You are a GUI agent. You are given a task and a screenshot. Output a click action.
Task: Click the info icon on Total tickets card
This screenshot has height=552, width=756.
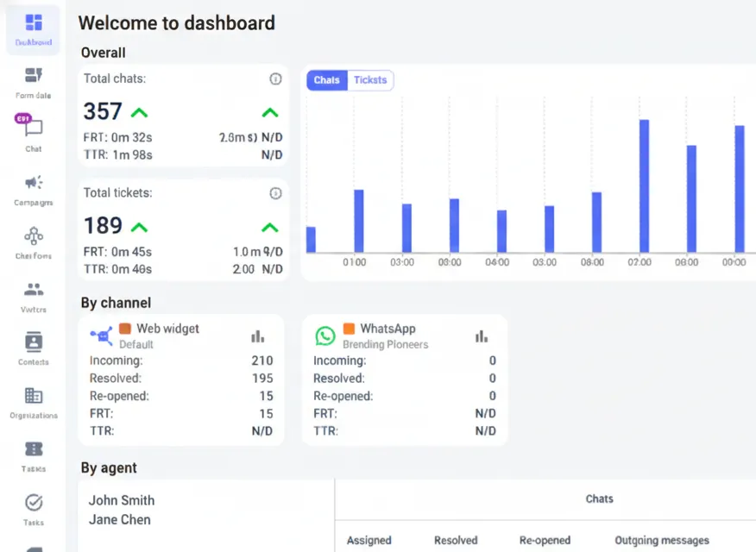[x=275, y=193]
